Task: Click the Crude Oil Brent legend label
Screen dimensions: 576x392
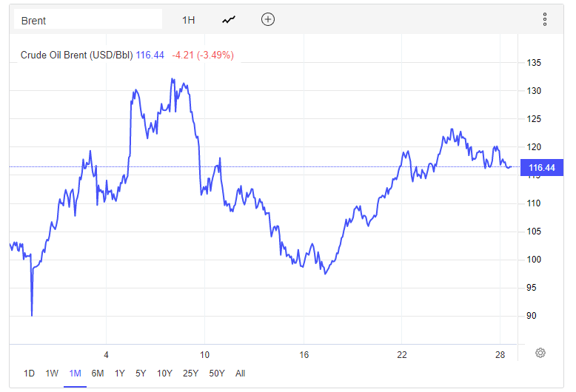Action: tap(76, 55)
